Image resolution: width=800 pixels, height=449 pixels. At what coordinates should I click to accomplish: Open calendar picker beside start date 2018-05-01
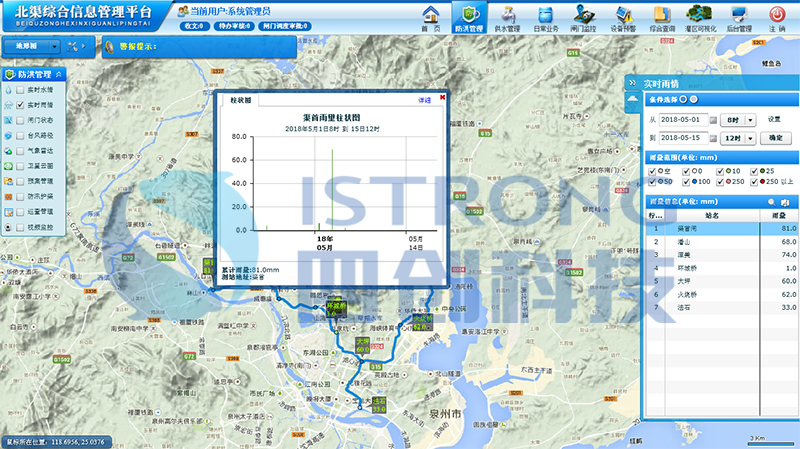(711, 119)
